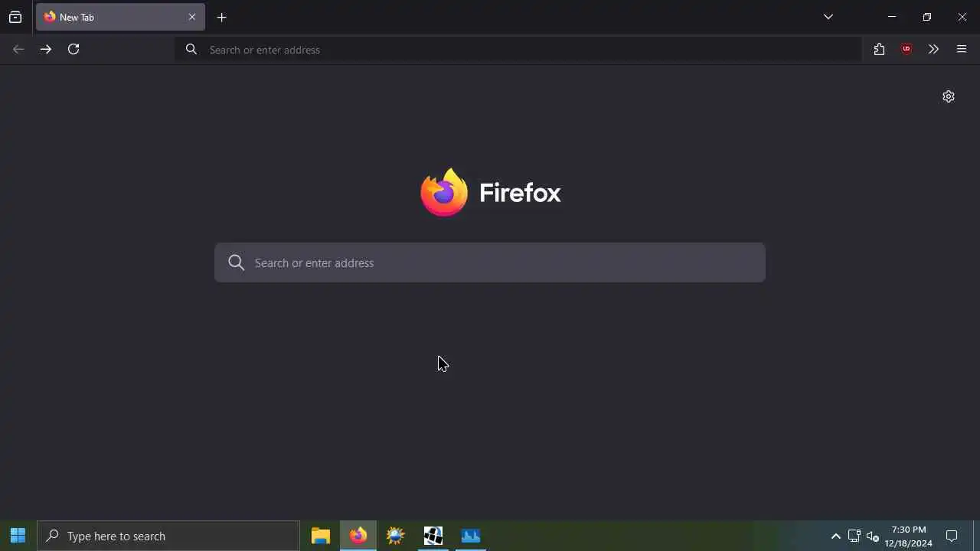Open Windows Start menu

[x=18, y=536]
